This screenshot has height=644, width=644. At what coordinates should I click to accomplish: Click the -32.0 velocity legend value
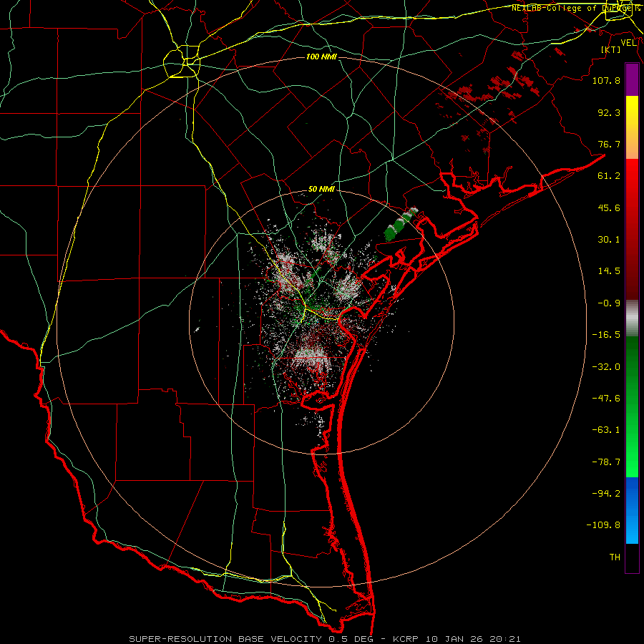606,367
